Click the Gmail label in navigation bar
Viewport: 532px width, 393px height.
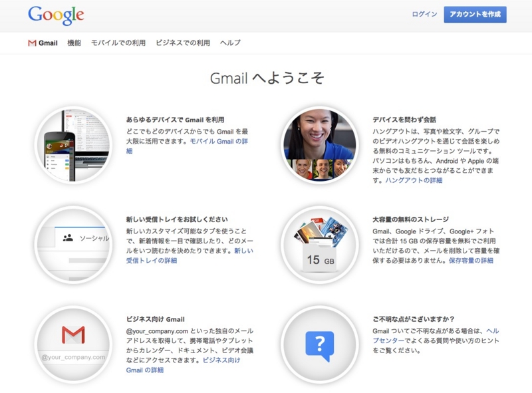click(48, 43)
